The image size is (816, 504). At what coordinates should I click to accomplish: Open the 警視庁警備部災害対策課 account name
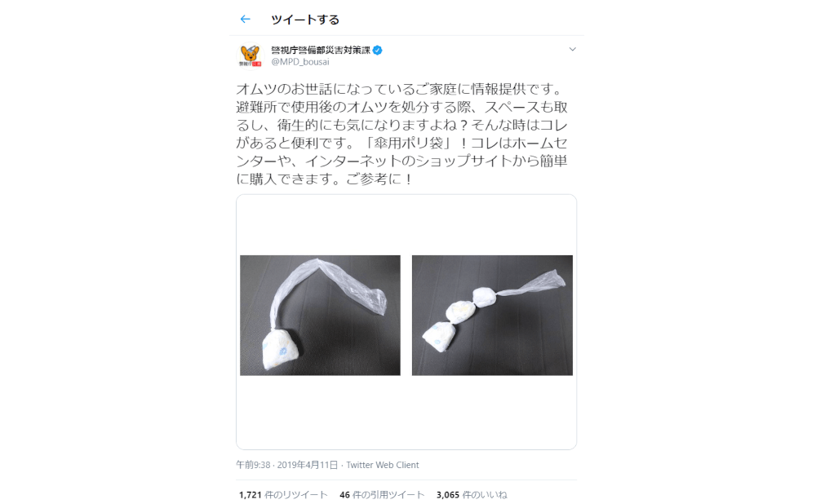click(x=321, y=51)
